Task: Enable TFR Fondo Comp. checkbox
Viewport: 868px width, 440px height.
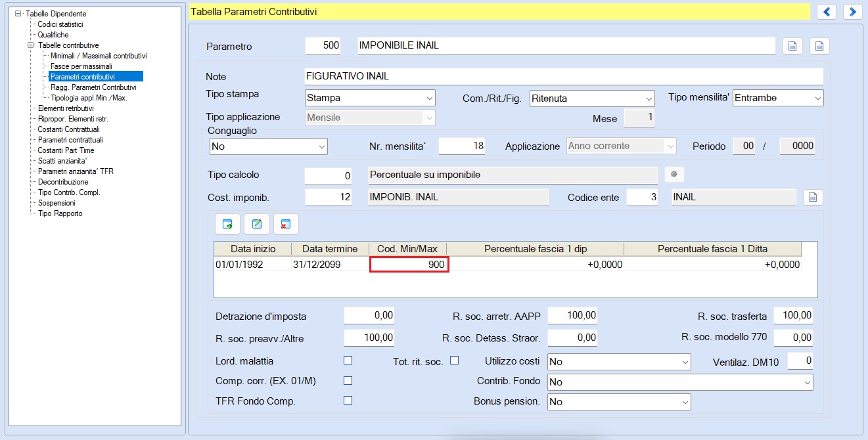Action: (x=348, y=401)
